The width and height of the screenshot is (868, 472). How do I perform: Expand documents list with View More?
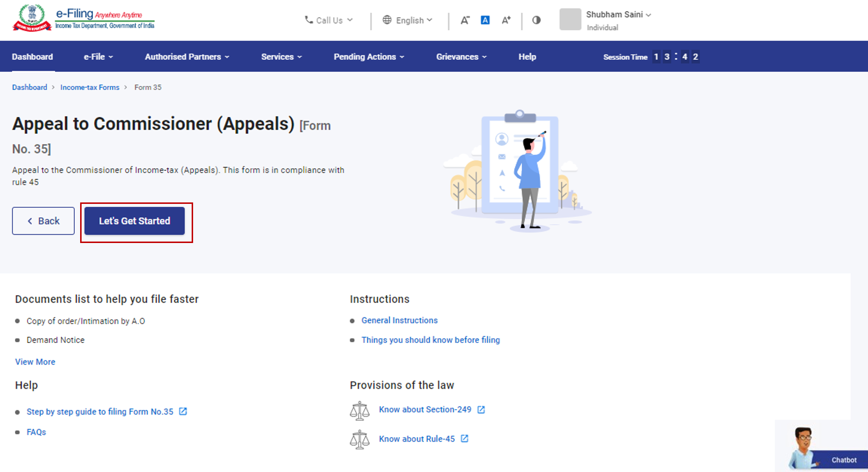pos(35,362)
